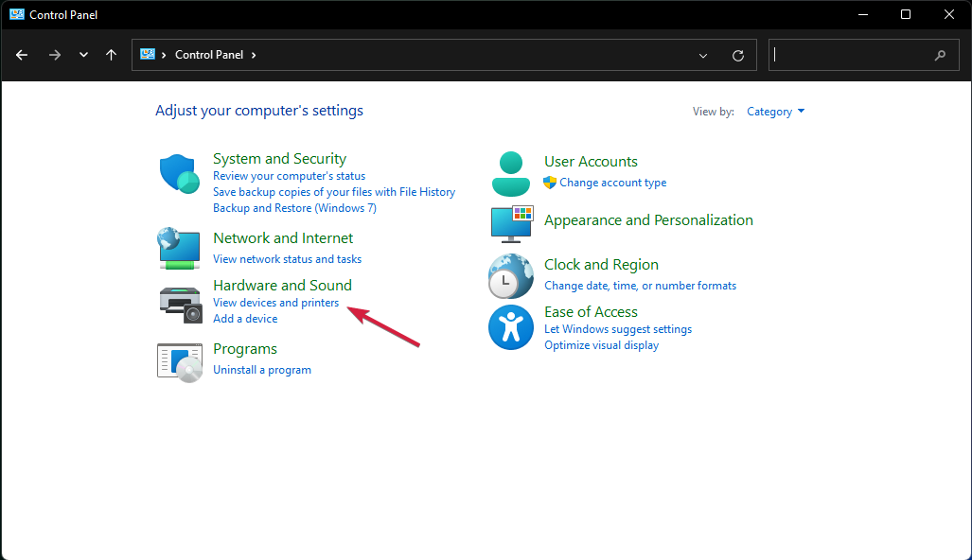972x560 pixels.
Task: Expand the chevron before Control Panel breadcrumb
Action: pos(164,55)
